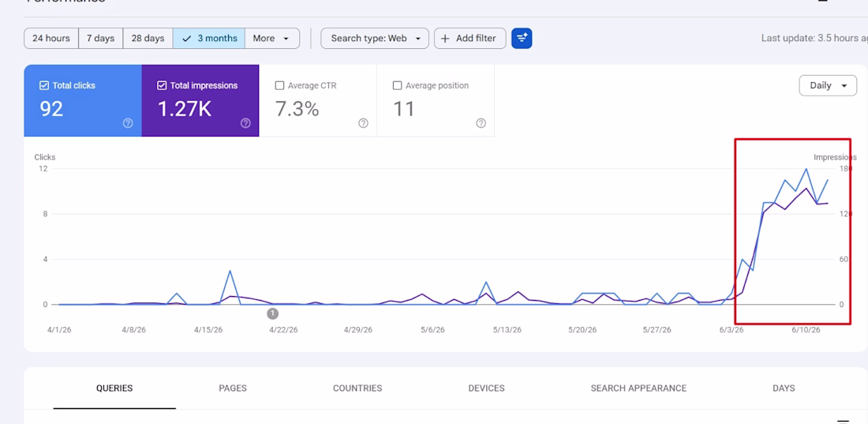Screen dimensions: 868x424
Task: Switch to the SEARCH APPEARANCE tab
Action: [638, 388]
